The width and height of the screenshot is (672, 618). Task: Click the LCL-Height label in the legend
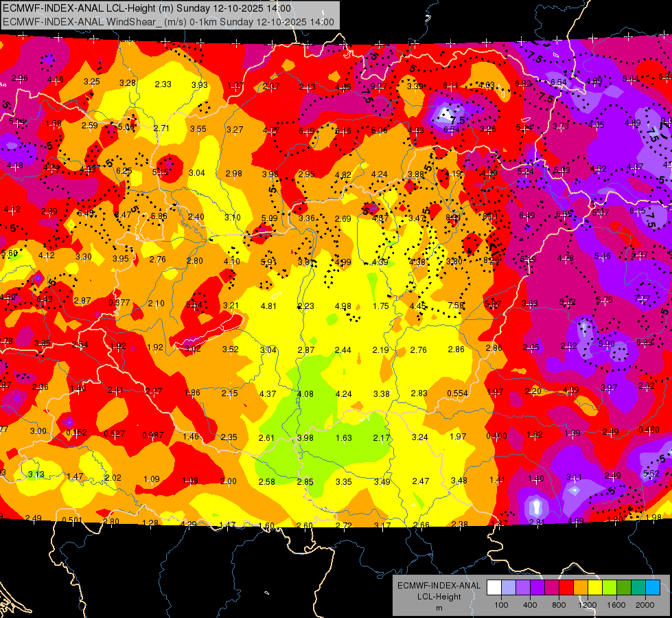pos(439,597)
